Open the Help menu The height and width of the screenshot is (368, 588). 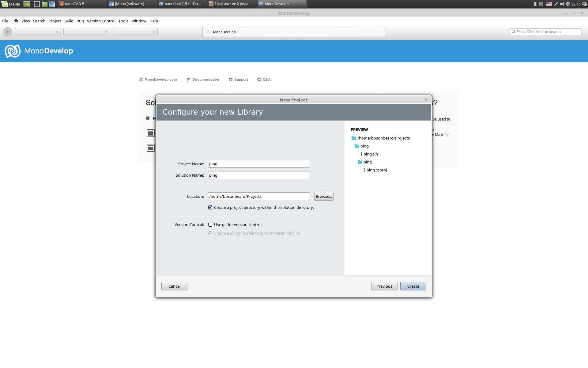(154, 21)
